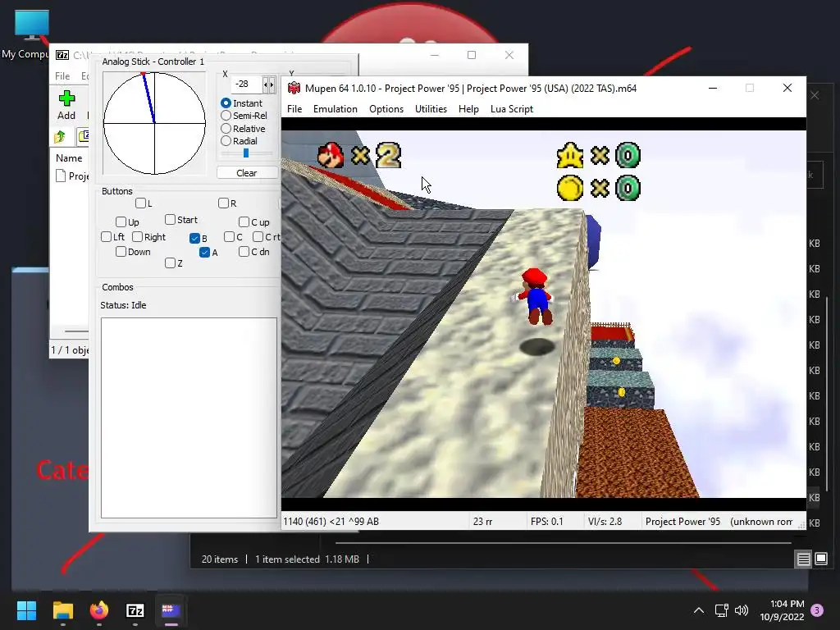Uncheck the A button checkbox
Viewport: 840px width, 630px height.
[x=204, y=253]
